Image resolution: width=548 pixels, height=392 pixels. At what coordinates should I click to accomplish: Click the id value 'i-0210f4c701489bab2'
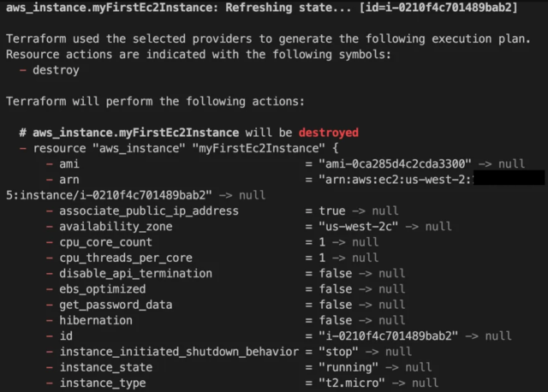pos(388,336)
